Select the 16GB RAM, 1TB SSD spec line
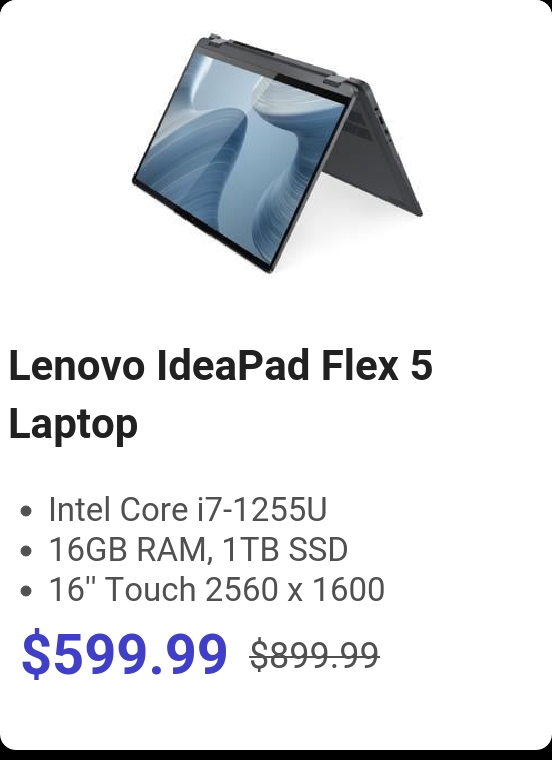 click(x=198, y=549)
